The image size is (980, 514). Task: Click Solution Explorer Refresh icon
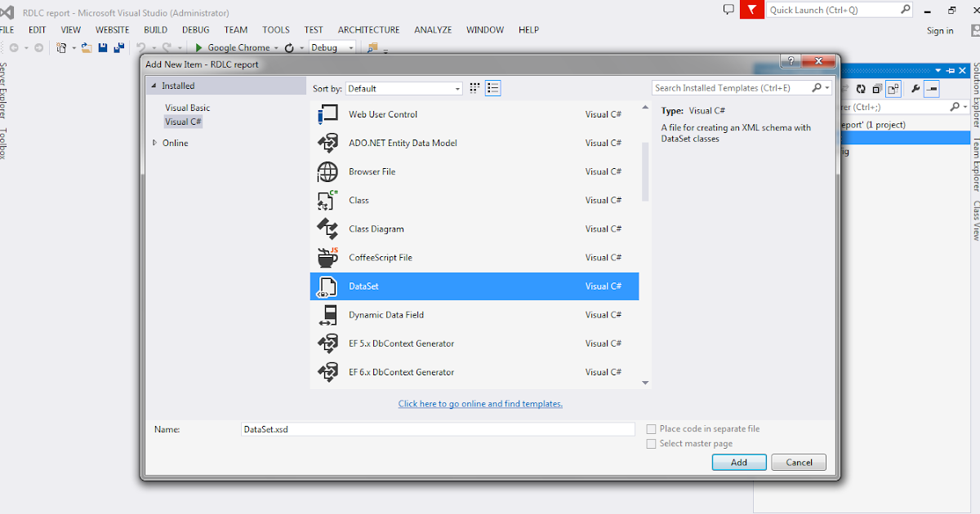(861, 89)
